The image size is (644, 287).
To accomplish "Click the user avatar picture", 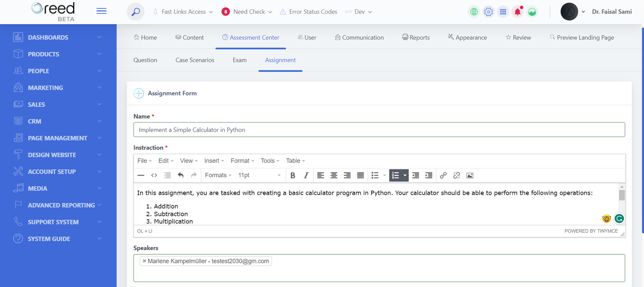I will click(569, 12).
